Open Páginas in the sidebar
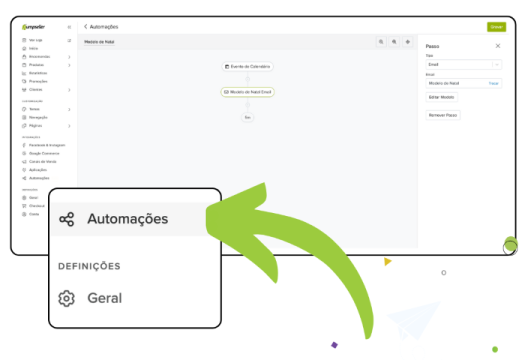This screenshot has height=360, width=525. (x=32, y=126)
